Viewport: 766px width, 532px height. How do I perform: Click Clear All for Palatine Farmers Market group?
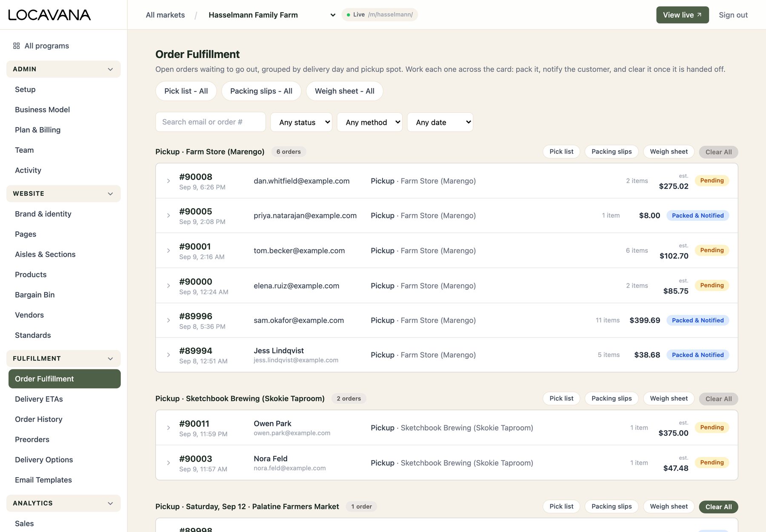(x=718, y=507)
